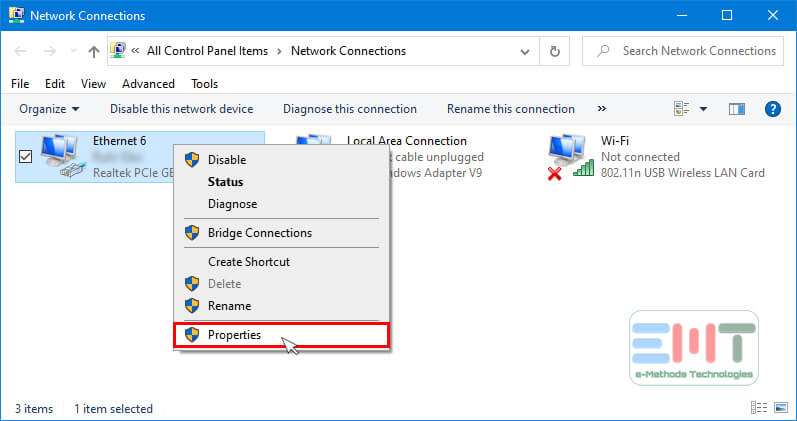Viewport: 797px width, 421px height.
Task: Click Diagnose this connection
Action: [x=350, y=109]
